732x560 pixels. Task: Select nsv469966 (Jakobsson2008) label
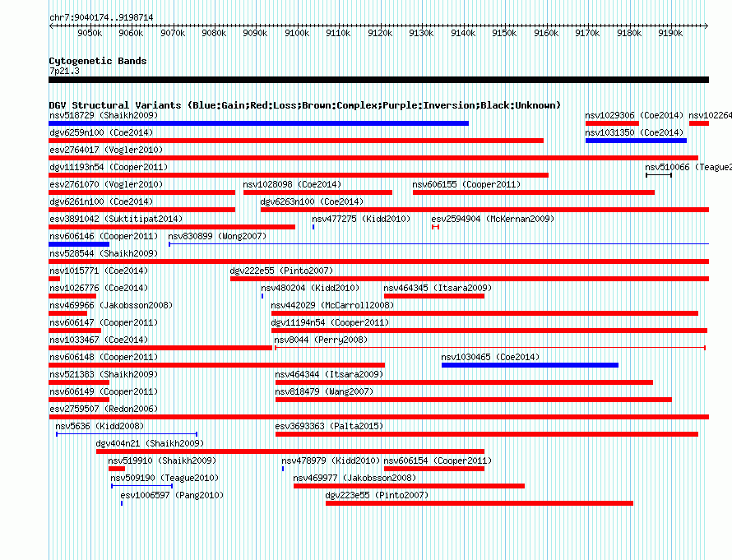111,305
